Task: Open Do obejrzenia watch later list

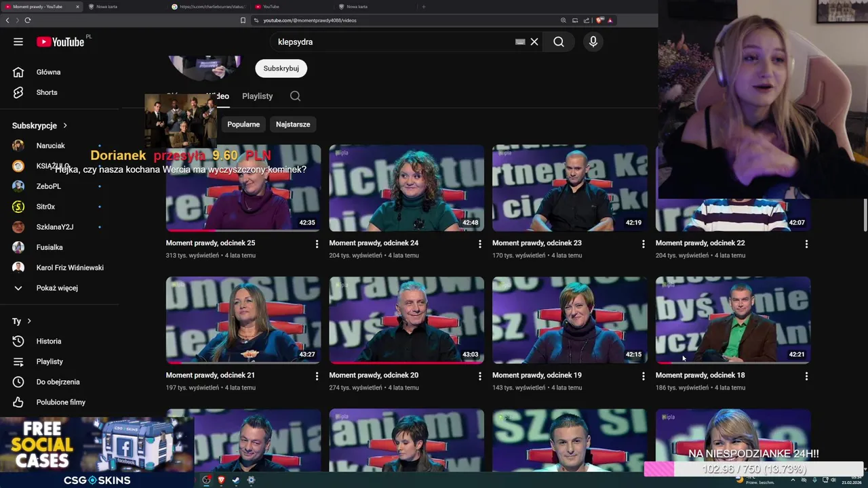Action: pyautogui.click(x=59, y=382)
